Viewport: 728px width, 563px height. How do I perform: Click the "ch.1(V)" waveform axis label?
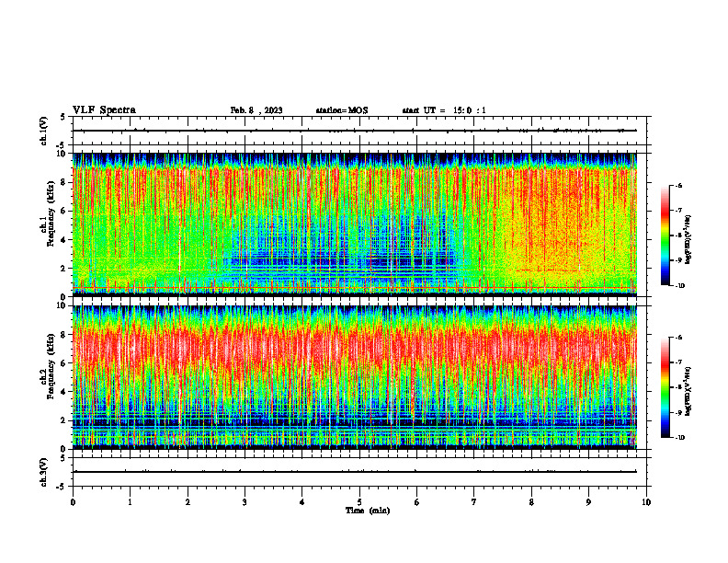click(43, 131)
